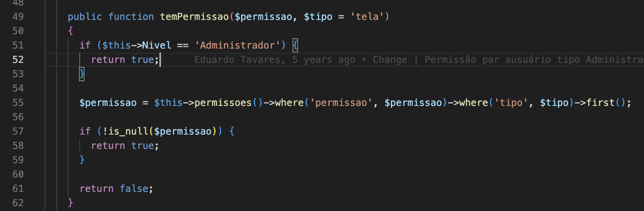This screenshot has width=644, height=211.
Task: Click the 'tipo' string in where clause
Action: [511, 103]
